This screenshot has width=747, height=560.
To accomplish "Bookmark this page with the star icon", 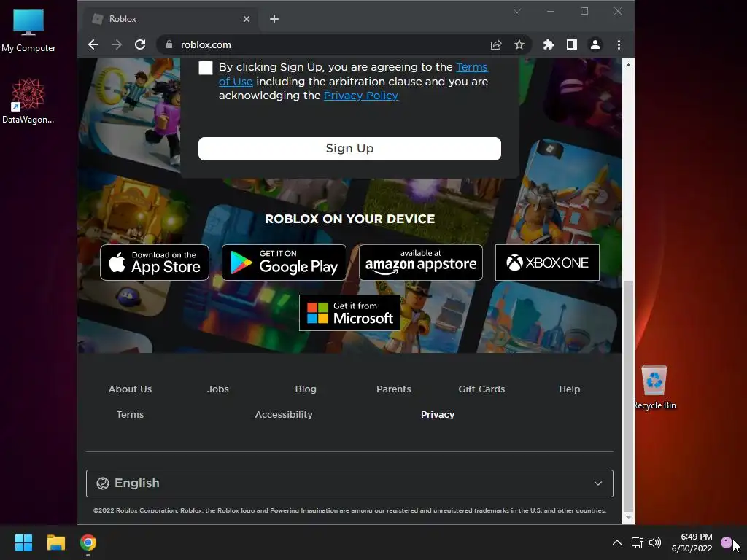I will coord(519,44).
